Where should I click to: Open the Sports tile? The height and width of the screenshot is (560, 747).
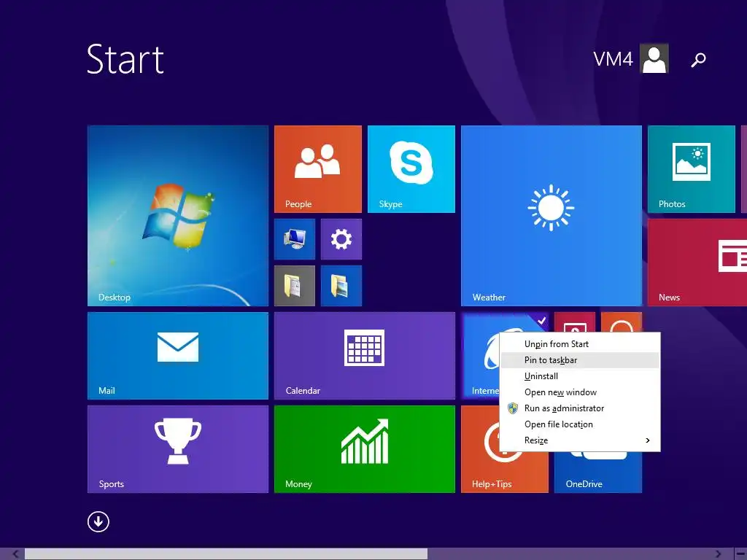(x=178, y=449)
